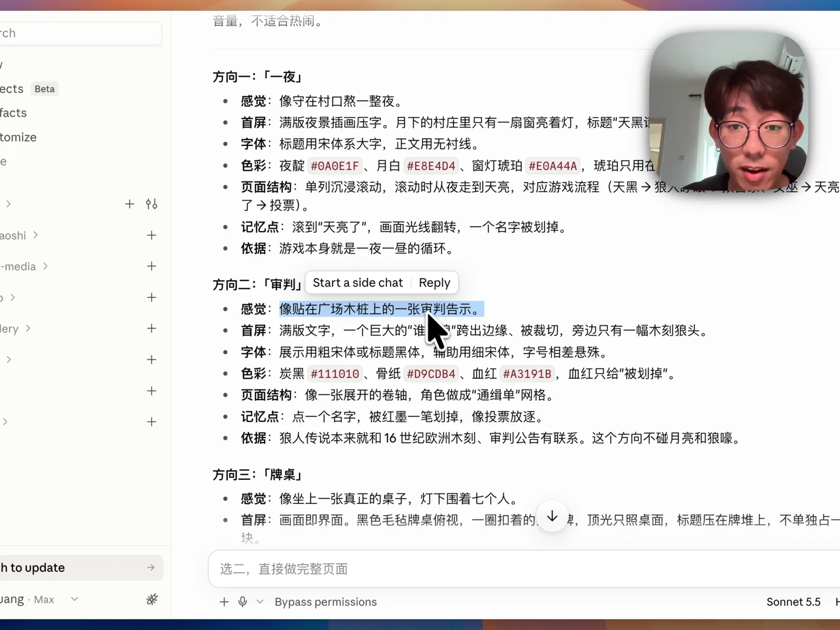Viewport: 840px width, 630px height.
Task: Open the Customize sidebar item
Action: (x=18, y=137)
